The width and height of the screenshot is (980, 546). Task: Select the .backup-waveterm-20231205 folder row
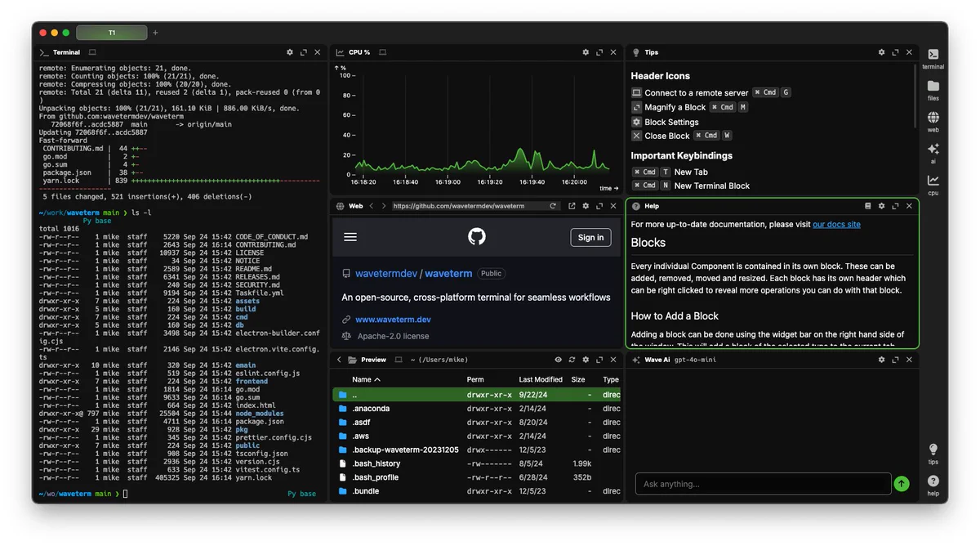(477, 450)
